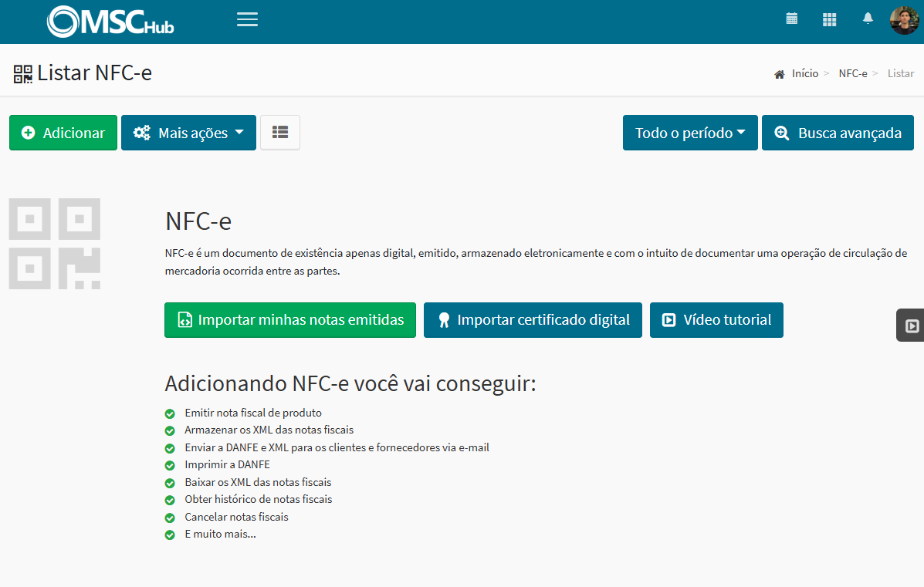Click the home icon in the breadcrumb
Screen dimensions: 924x587
[x=779, y=73]
